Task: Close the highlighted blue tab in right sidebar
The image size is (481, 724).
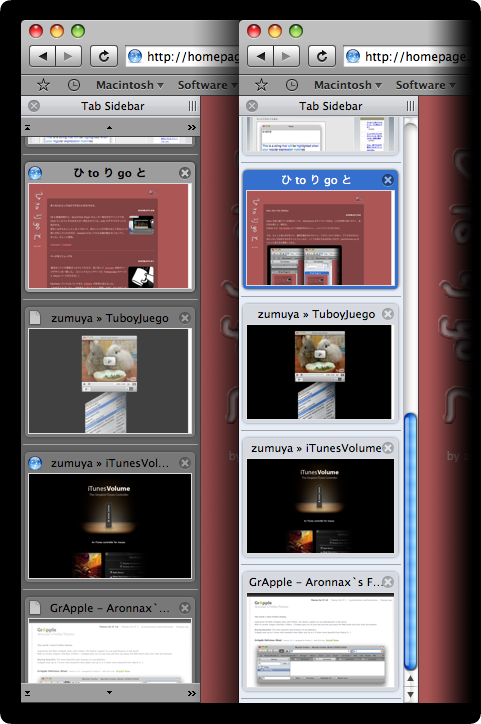Action: 388,180
